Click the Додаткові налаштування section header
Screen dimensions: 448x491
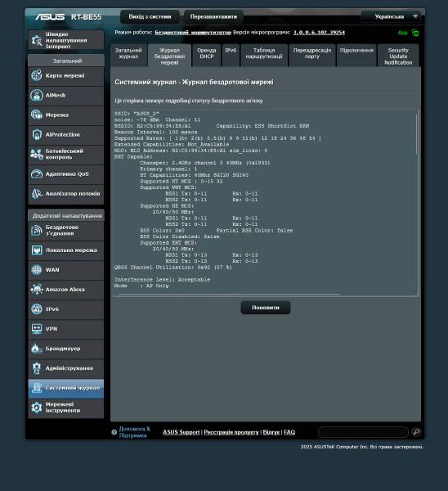coord(66,215)
